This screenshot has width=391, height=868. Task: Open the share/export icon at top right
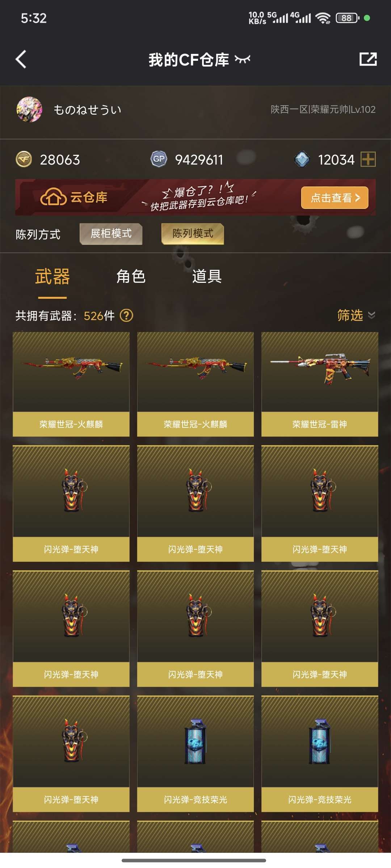pos(368,59)
